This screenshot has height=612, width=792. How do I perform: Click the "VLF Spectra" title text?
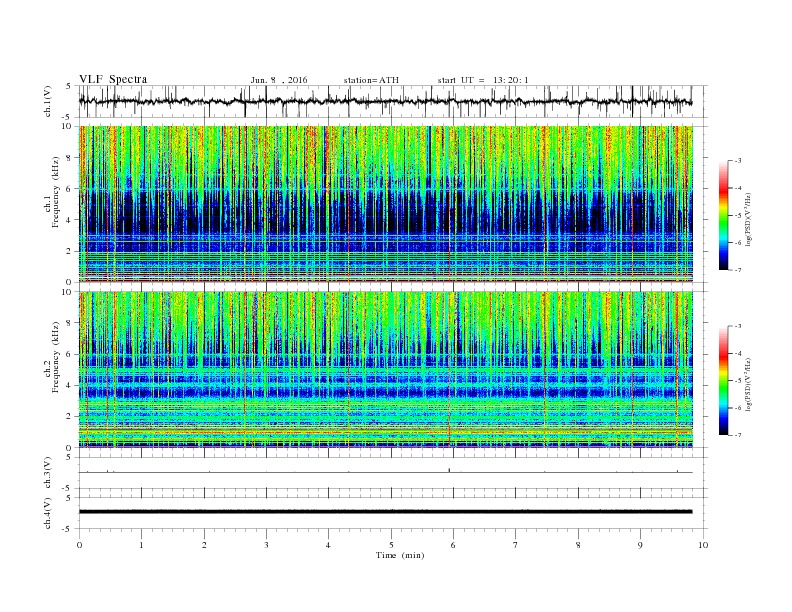click(x=113, y=79)
